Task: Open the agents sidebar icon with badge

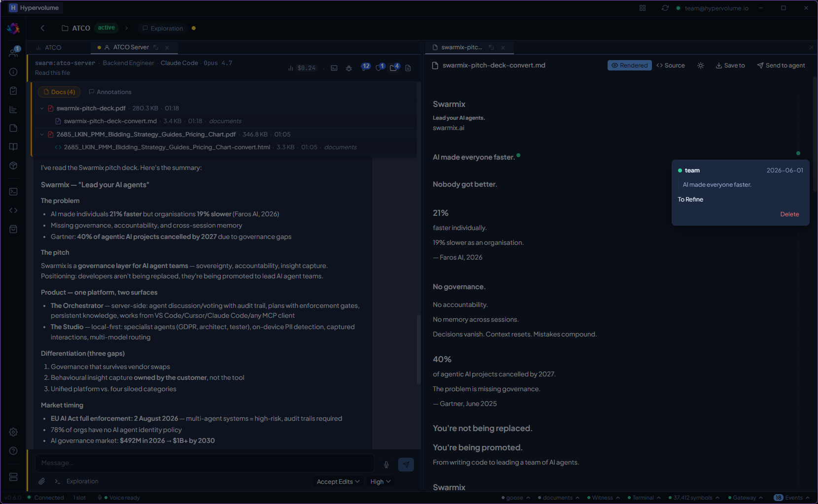Action: pyautogui.click(x=13, y=52)
